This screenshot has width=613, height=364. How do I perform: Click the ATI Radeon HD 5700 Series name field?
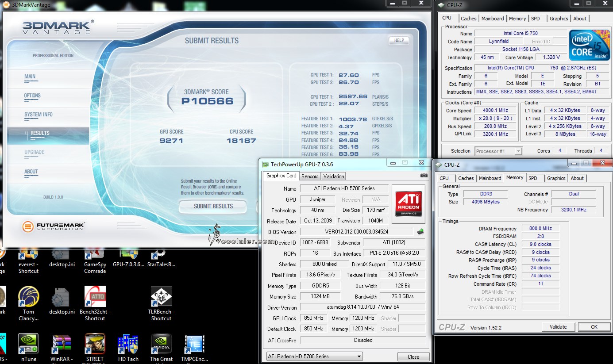(344, 188)
